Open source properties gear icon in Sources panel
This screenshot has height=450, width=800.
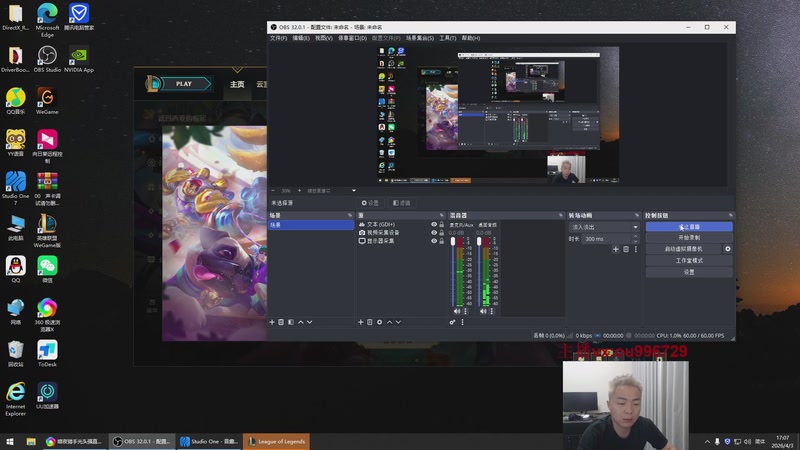click(380, 322)
